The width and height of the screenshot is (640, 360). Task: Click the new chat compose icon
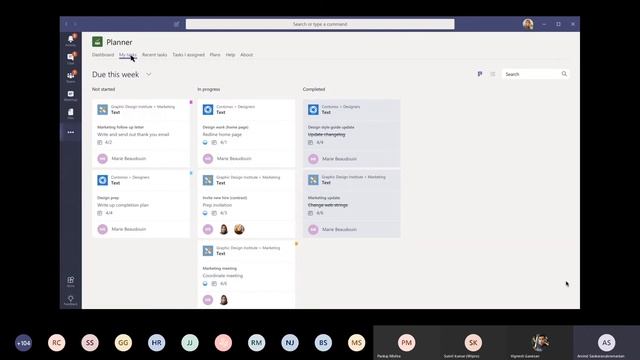coord(176,24)
